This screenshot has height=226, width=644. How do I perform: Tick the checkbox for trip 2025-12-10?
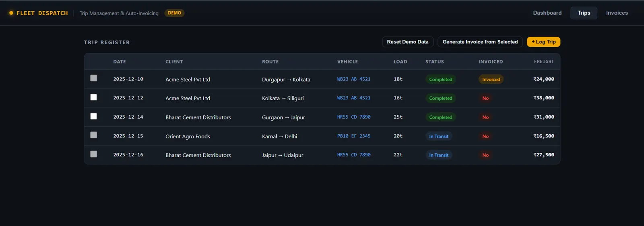click(x=94, y=78)
